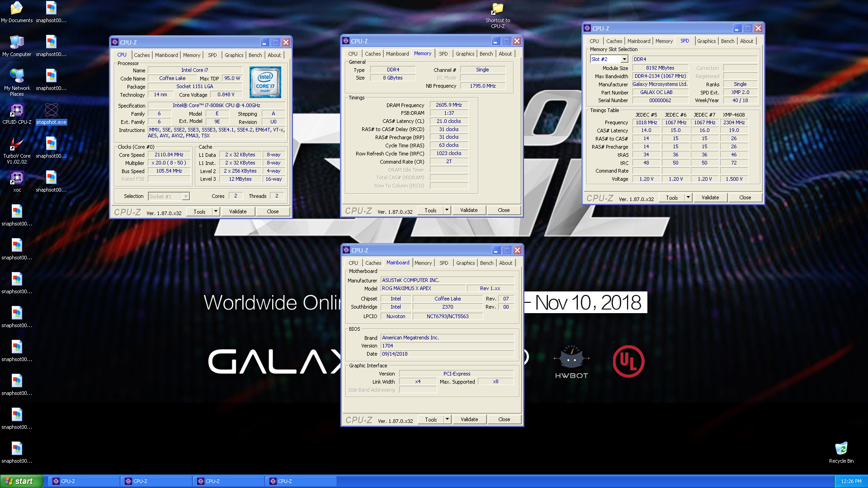868x488 pixels.
Task: Click XMP-4608 frequency 2304 MHz cell
Action: 734,122
